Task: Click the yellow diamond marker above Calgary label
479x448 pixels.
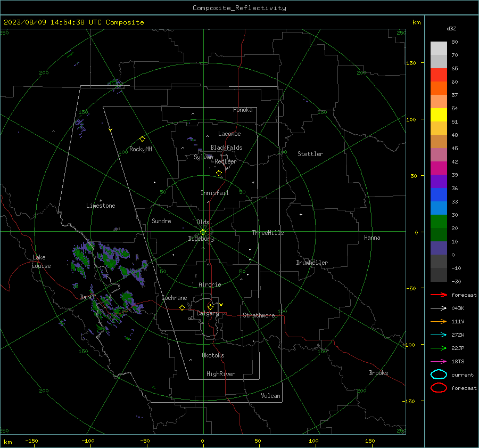Action: [210, 307]
